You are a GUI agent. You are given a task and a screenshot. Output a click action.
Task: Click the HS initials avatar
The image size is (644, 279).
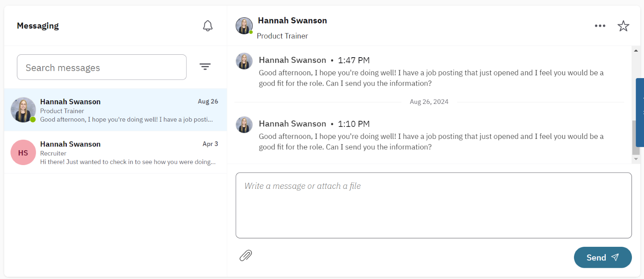[x=23, y=153]
